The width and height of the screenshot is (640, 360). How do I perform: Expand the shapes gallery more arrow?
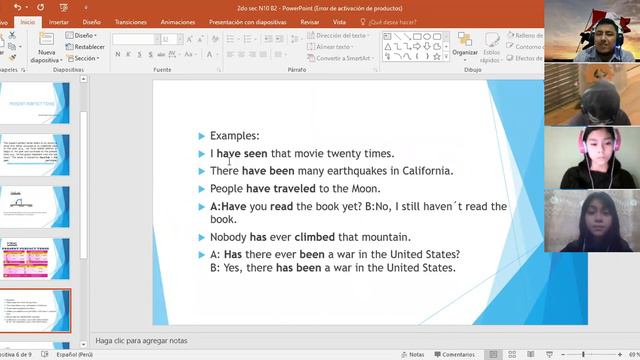point(446,57)
